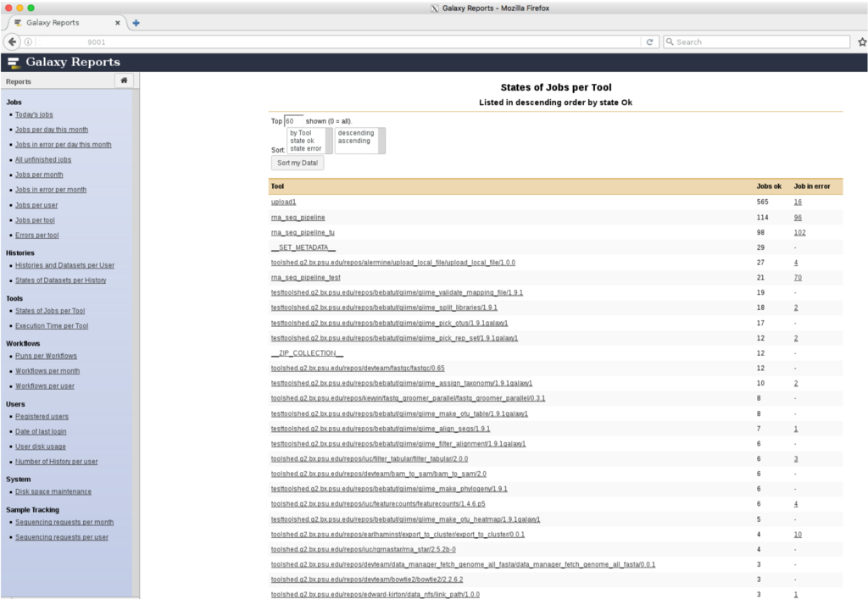Screen dimensions: 868x599
Task: Click the address bar showing 9001
Action: pyautogui.click(x=337, y=42)
